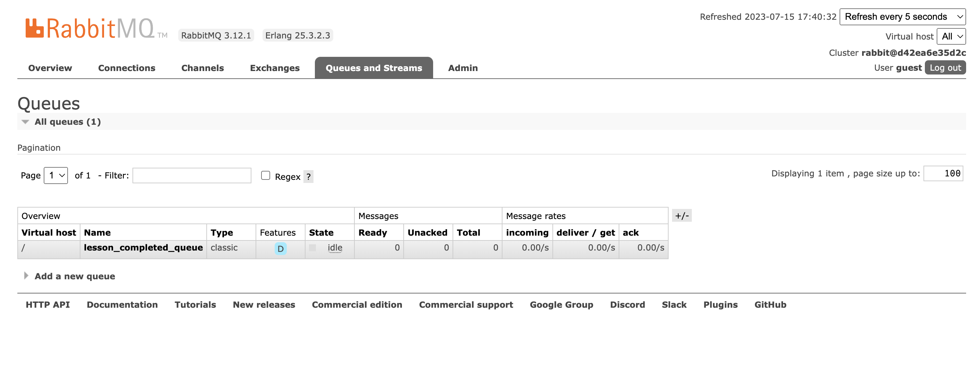980x377 pixels.
Task: Switch to the Channels tab
Action: 203,68
